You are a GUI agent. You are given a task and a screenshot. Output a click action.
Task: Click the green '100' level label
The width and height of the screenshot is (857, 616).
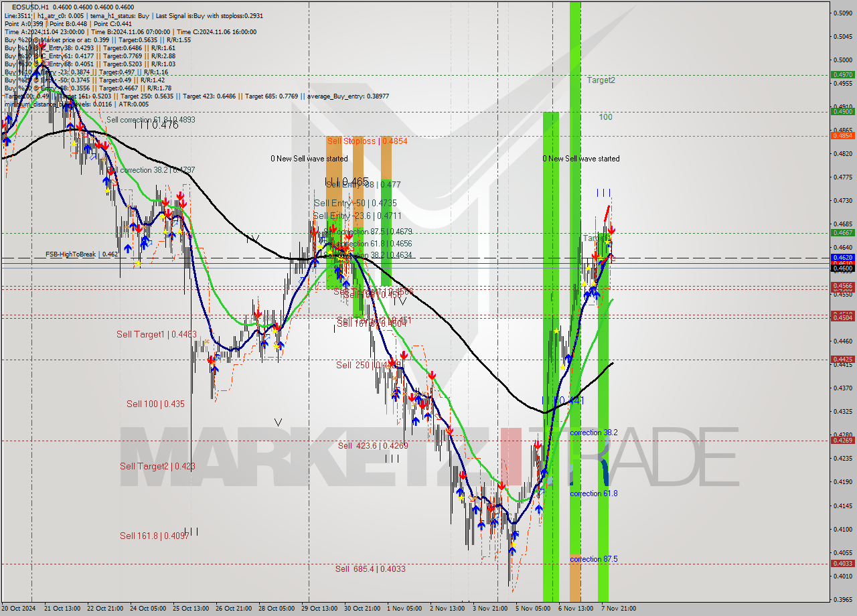coord(606,117)
